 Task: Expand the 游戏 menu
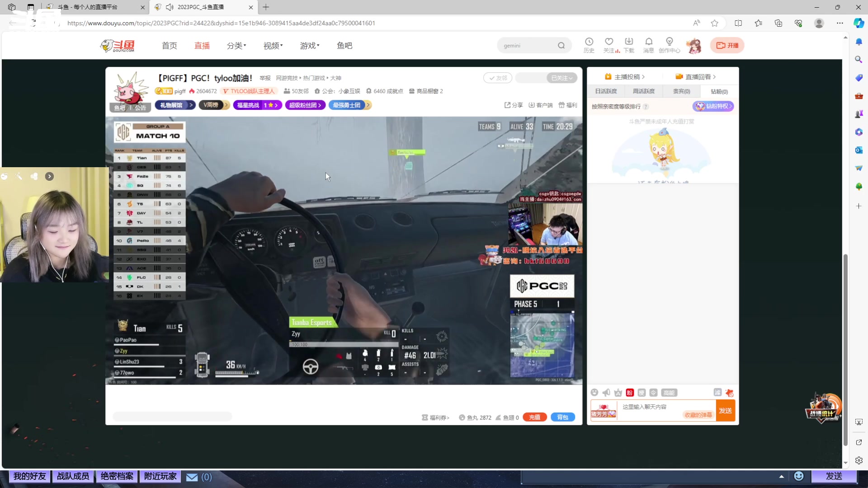click(x=310, y=46)
